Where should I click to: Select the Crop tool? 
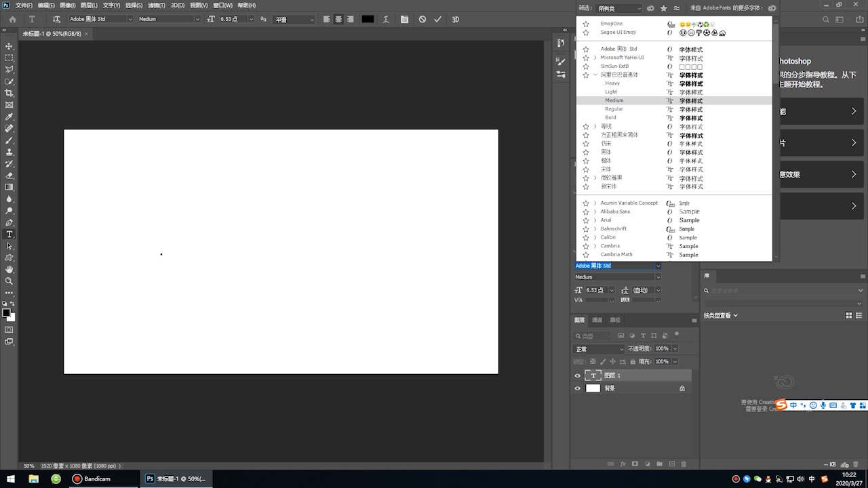(9, 93)
